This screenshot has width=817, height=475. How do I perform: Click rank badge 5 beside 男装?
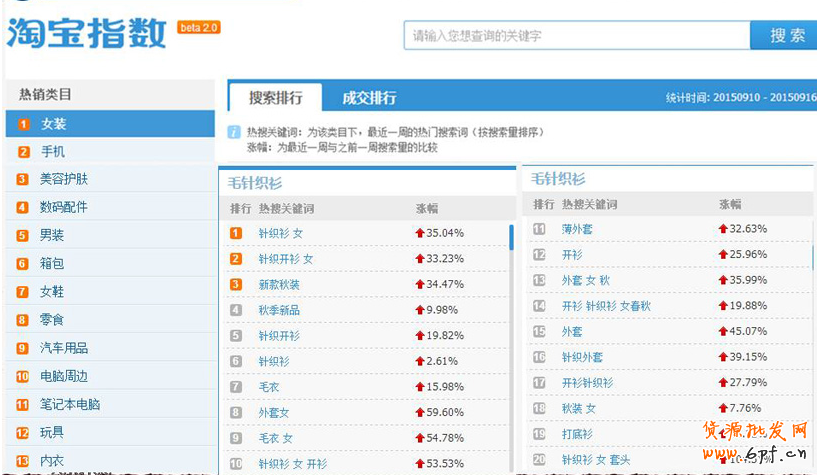pyautogui.click(x=22, y=235)
